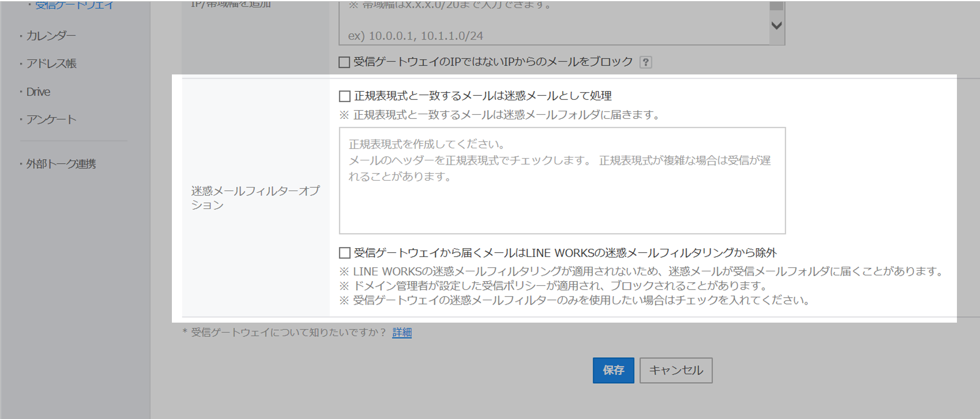Click into the IP/bandwidth entry box
This screenshot has width=980, height=419.
click(x=554, y=23)
